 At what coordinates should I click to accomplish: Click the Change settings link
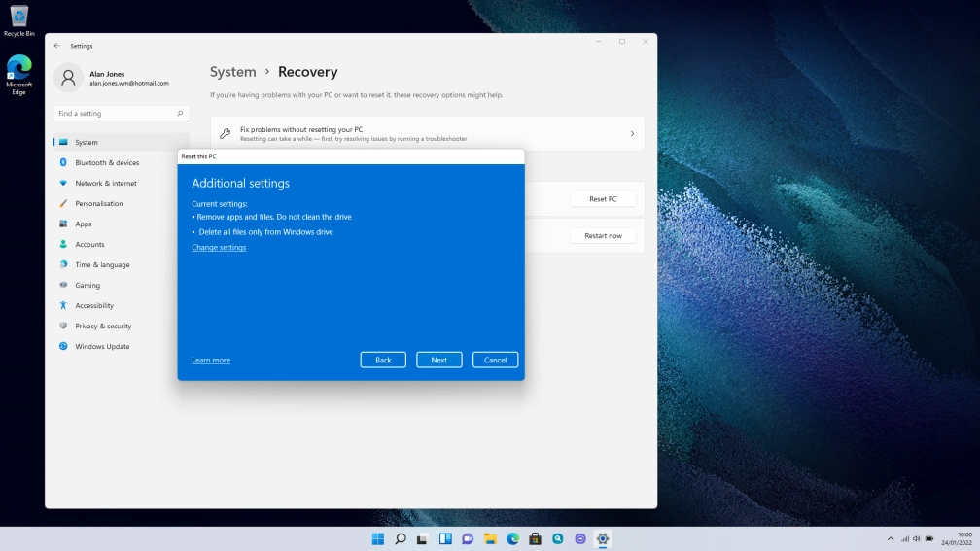point(219,248)
